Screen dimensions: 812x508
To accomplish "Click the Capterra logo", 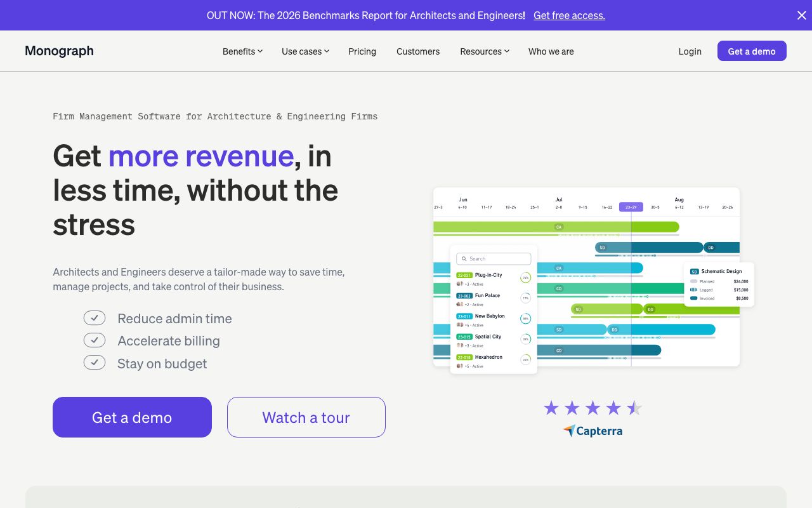I will click(x=593, y=431).
